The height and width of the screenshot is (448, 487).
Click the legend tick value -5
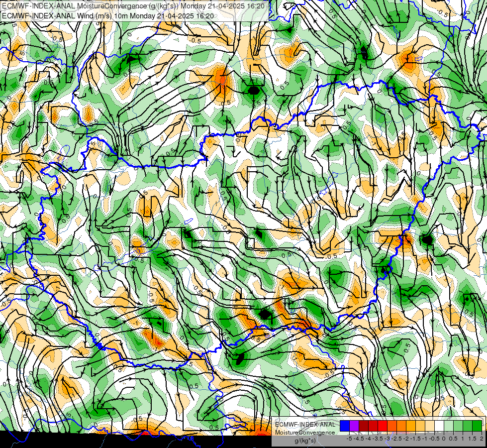pyautogui.click(x=349, y=439)
